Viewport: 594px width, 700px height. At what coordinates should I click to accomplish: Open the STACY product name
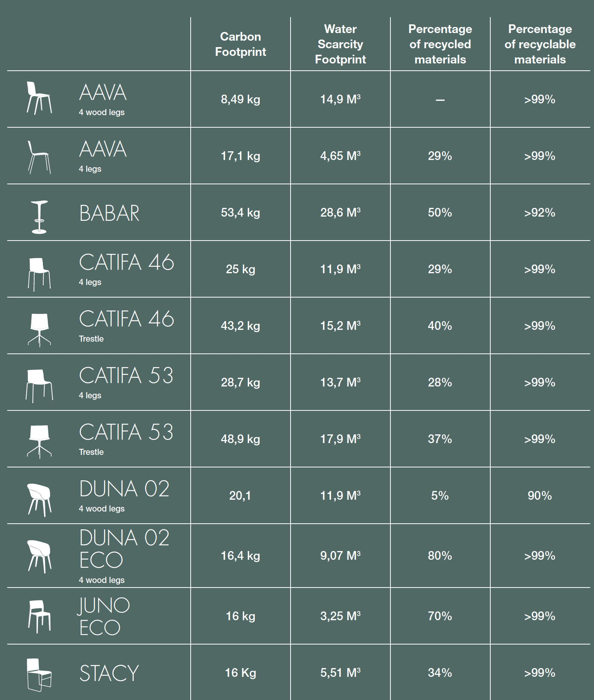coord(109,673)
